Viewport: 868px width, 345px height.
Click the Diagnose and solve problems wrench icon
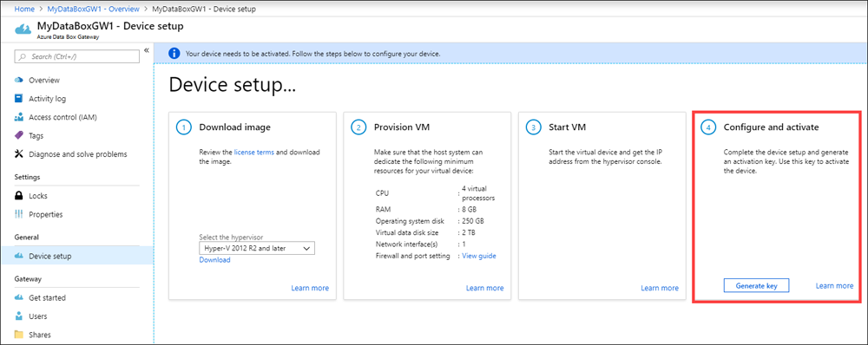pyautogui.click(x=19, y=153)
